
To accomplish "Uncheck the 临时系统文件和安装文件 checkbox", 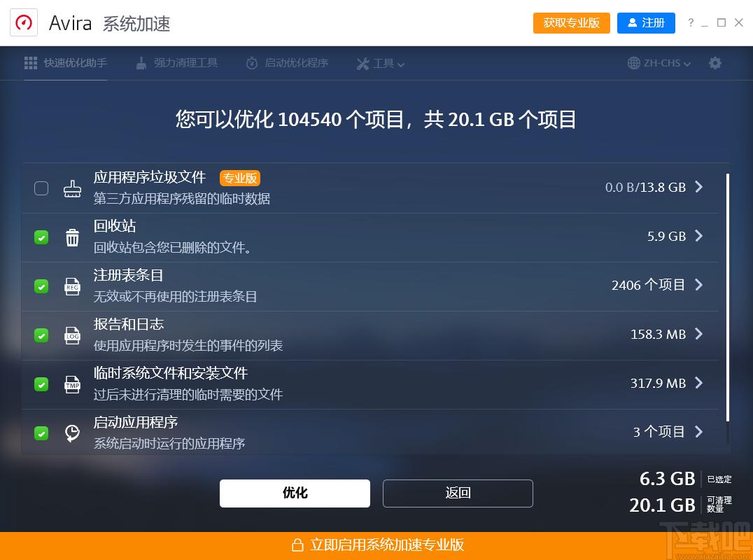I will (41, 384).
